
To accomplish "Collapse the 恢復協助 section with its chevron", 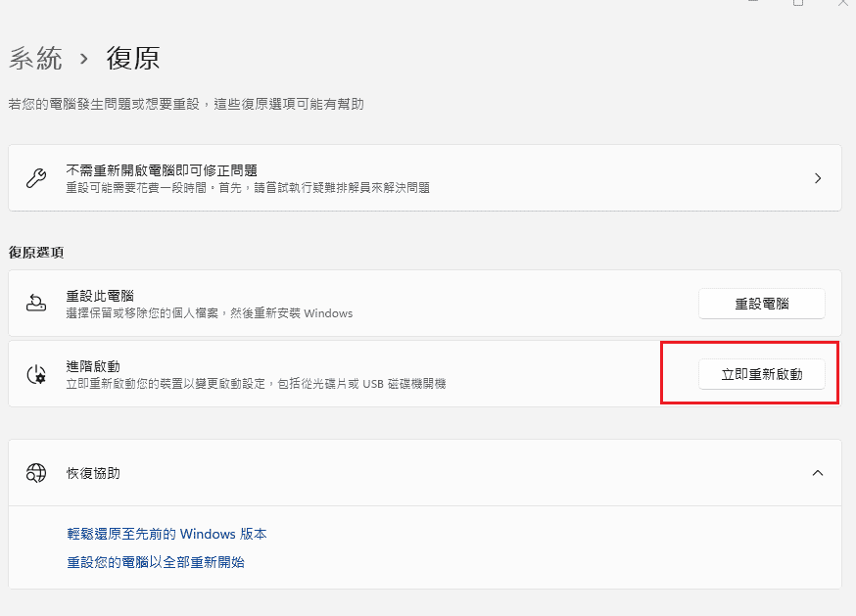I will (818, 473).
